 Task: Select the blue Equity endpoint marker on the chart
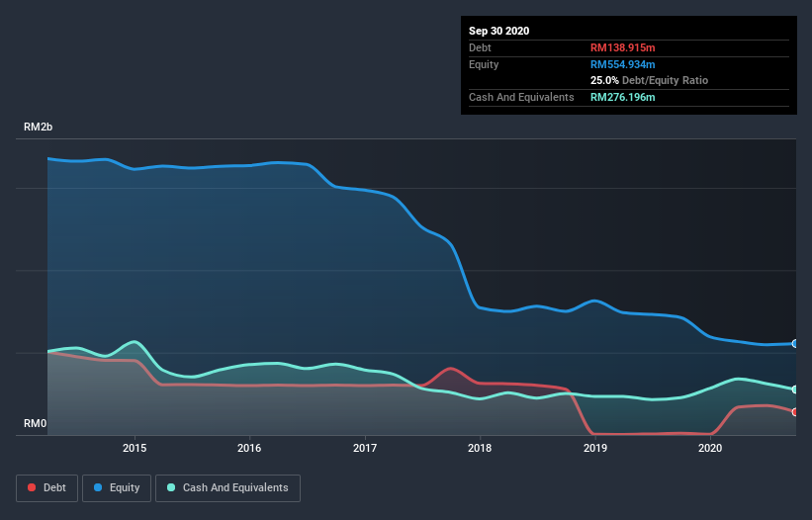pos(795,344)
